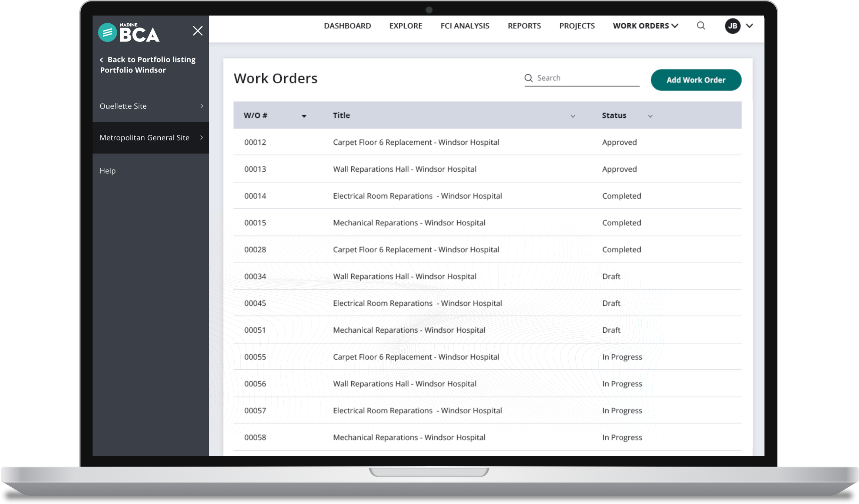
Task: Open the Explore section
Action: [x=405, y=26]
